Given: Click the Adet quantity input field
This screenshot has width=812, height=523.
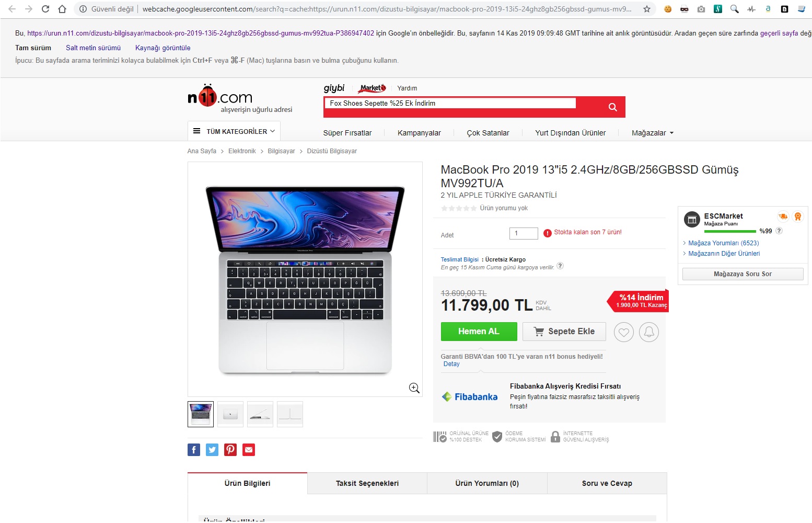Looking at the screenshot, I should click(524, 233).
